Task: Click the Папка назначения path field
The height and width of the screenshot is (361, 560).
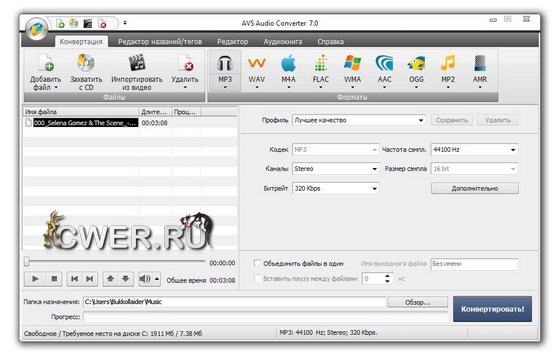Action: 235,302
